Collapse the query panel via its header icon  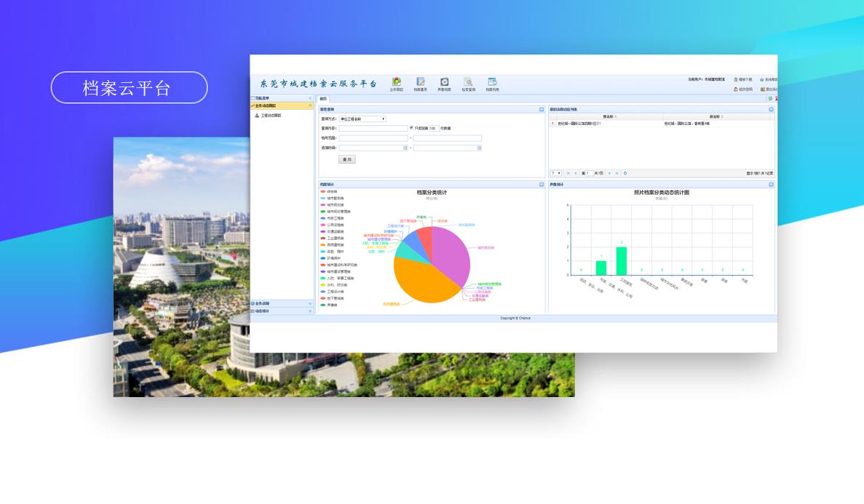[x=542, y=110]
